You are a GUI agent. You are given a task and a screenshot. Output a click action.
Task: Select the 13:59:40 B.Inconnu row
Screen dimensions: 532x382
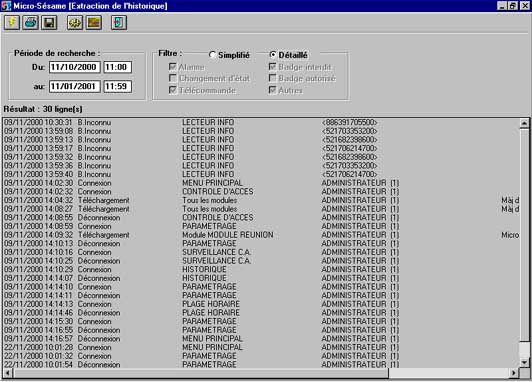tap(261, 174)
